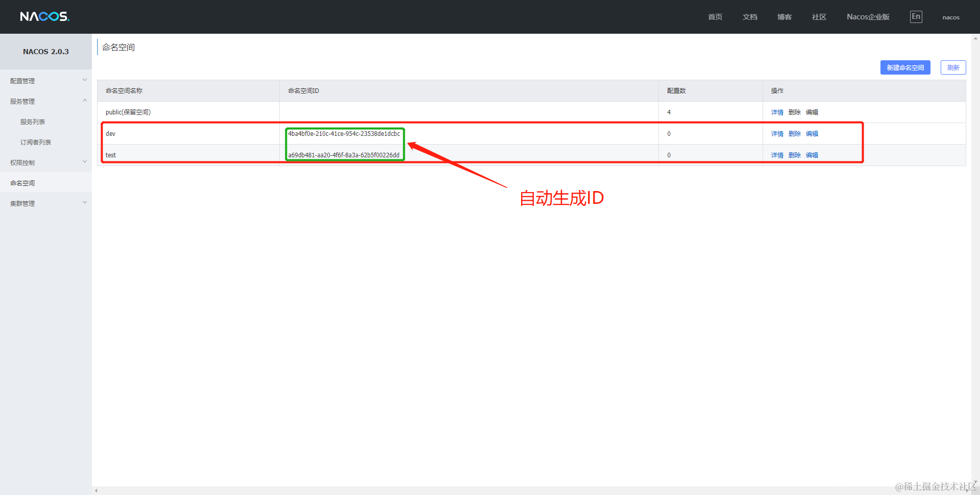The width and height of the screenshot is (980, 495).
Task: Click config count 4 for public
Action: [669, 112]
